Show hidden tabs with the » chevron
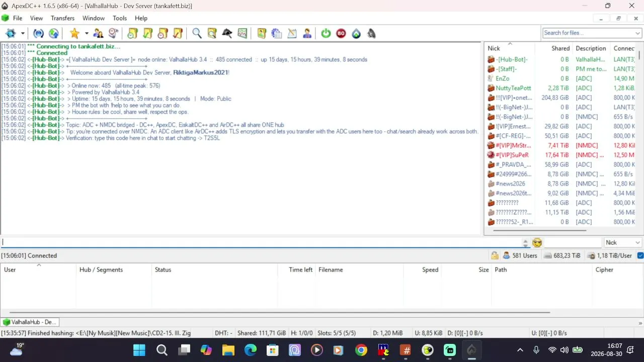644x362 pixels. coord(640,323)
